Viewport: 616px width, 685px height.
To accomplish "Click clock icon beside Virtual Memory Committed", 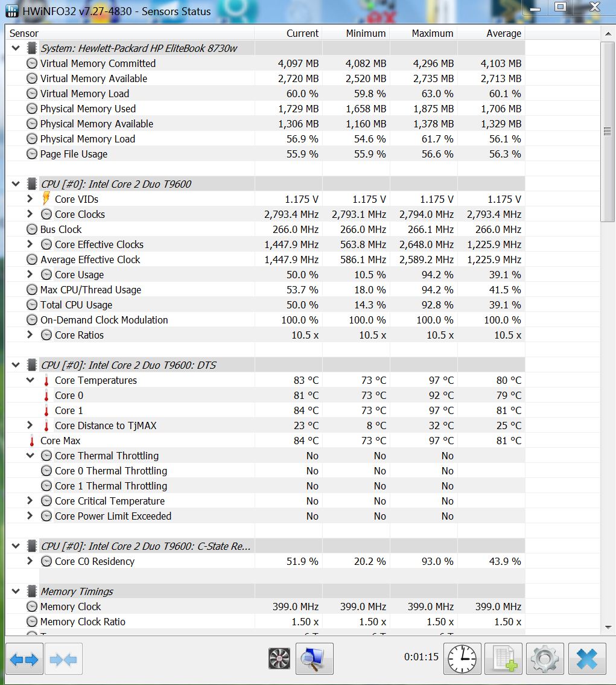I will click(x=32, y=63).
